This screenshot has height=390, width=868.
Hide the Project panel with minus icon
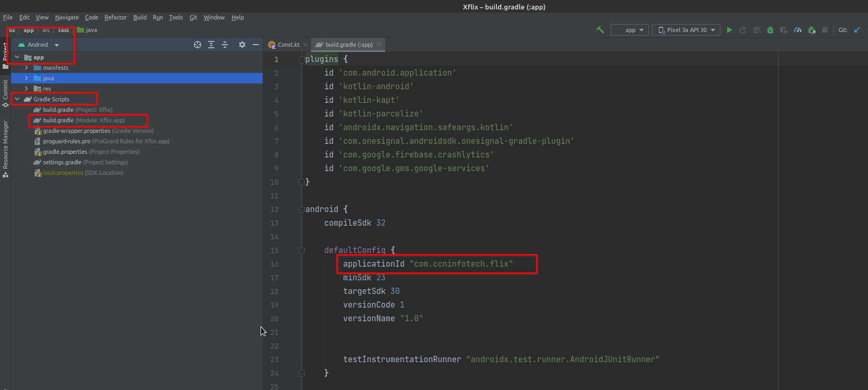256,45
